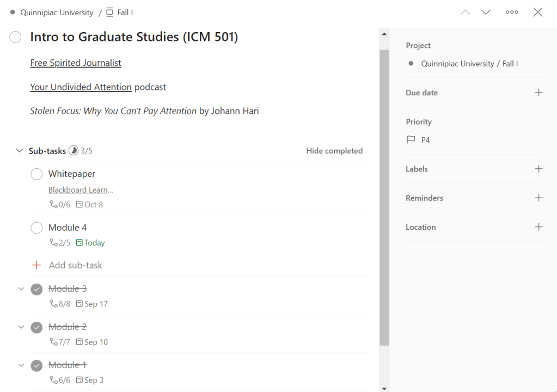The width and height of the screenshot is (557, 392).
Task: Collapse the Module 2 sub-task chevron
Action: [x=21, y=327]
